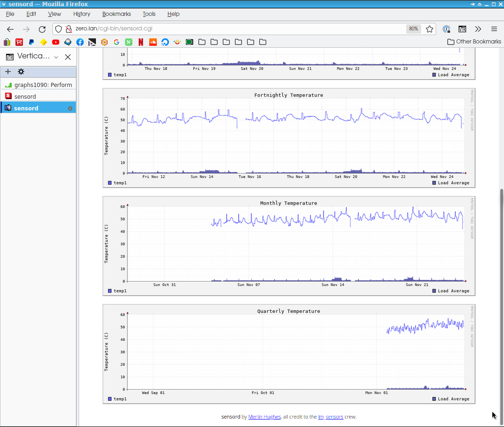Open the Tools menu
Image resolution: width=504 pixels, height=427 pixels.
(149, 14)
